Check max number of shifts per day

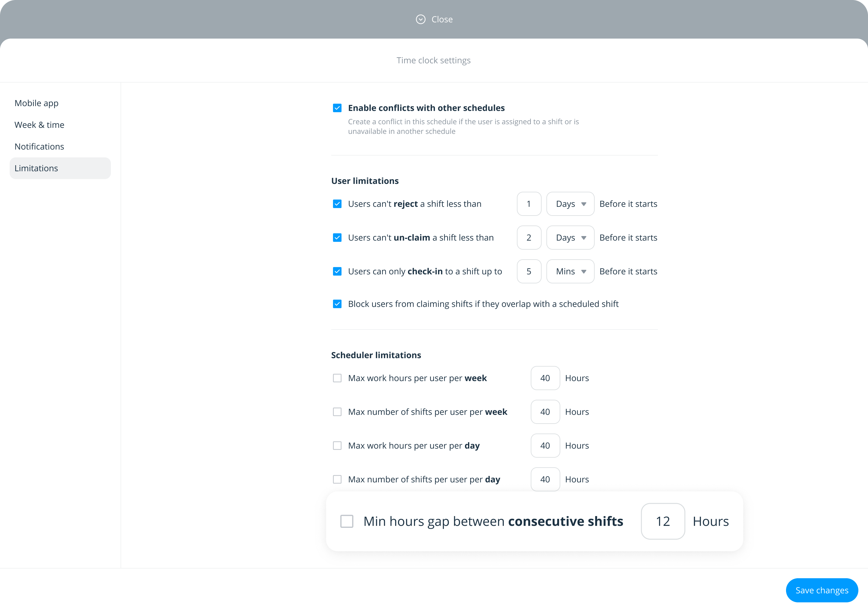click(x=337, y=479)
